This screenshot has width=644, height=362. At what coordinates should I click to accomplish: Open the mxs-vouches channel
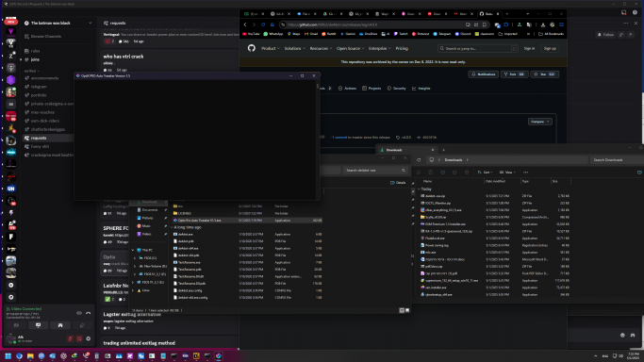click(x=42, y=112)
